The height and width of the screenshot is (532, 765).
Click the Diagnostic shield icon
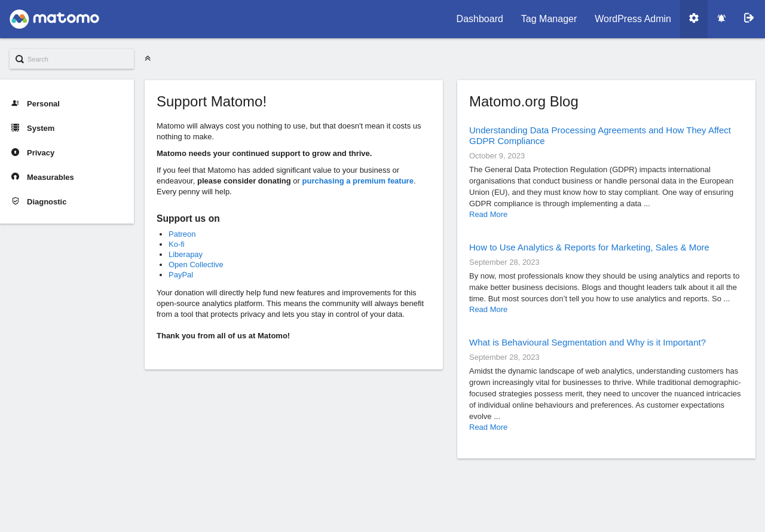[15, 201]
